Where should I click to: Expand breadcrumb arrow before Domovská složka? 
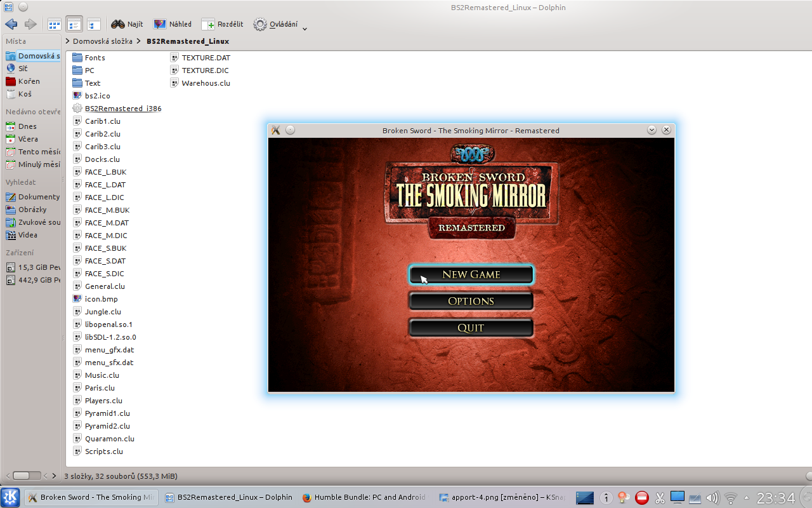click(68, 41)
